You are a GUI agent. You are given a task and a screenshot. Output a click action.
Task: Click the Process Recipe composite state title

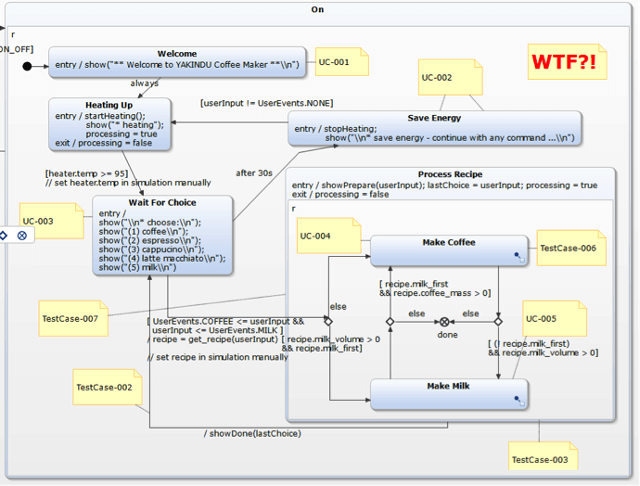(x=449, y=173)
